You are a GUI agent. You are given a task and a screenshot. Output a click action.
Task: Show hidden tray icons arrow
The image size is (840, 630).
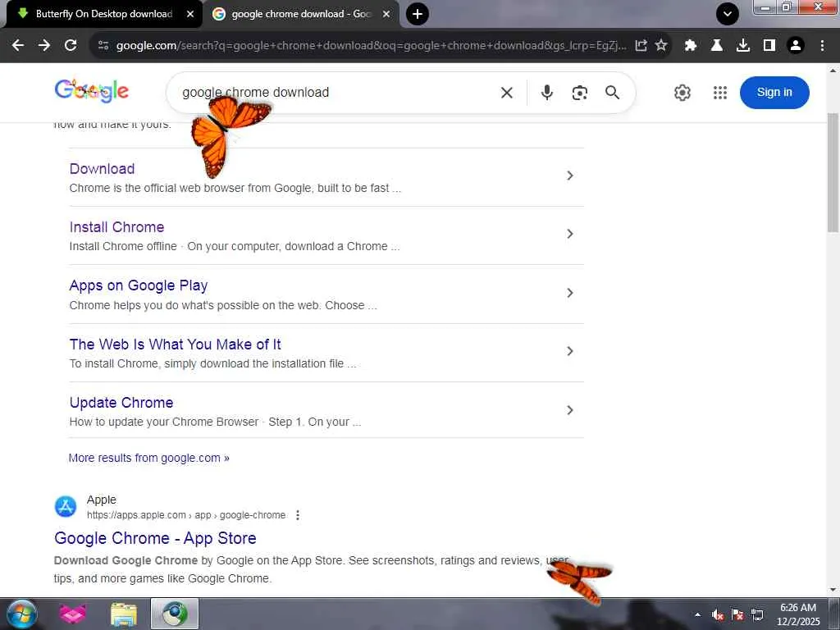[697, 614]
